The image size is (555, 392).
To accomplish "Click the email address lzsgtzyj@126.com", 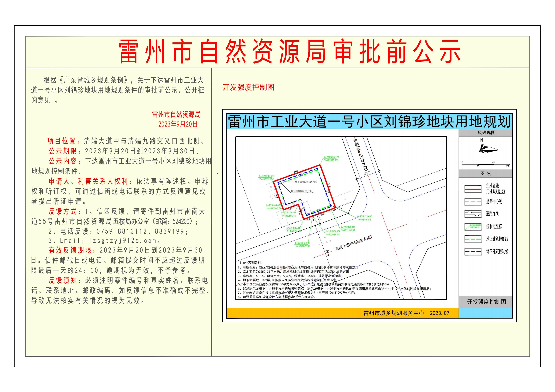I will [123, 240].
